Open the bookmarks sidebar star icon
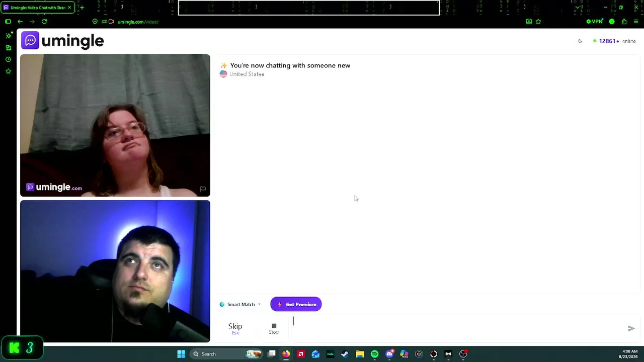644x362 pixels. (8, 71)
